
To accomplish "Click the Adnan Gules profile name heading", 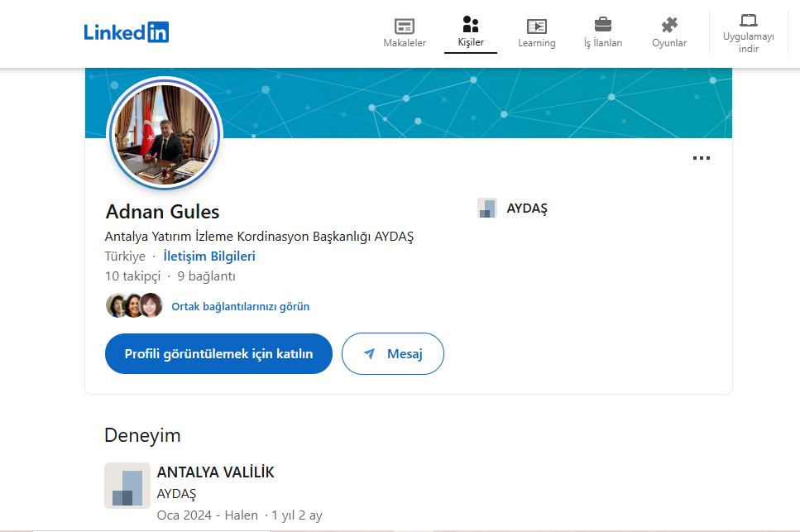I will tap(163, 211).
